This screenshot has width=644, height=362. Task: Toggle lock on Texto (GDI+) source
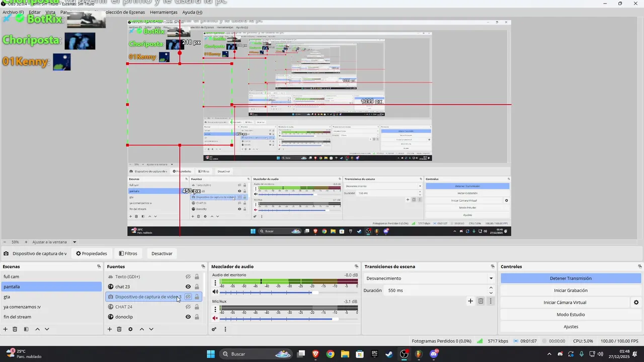[x=197, y=277]
